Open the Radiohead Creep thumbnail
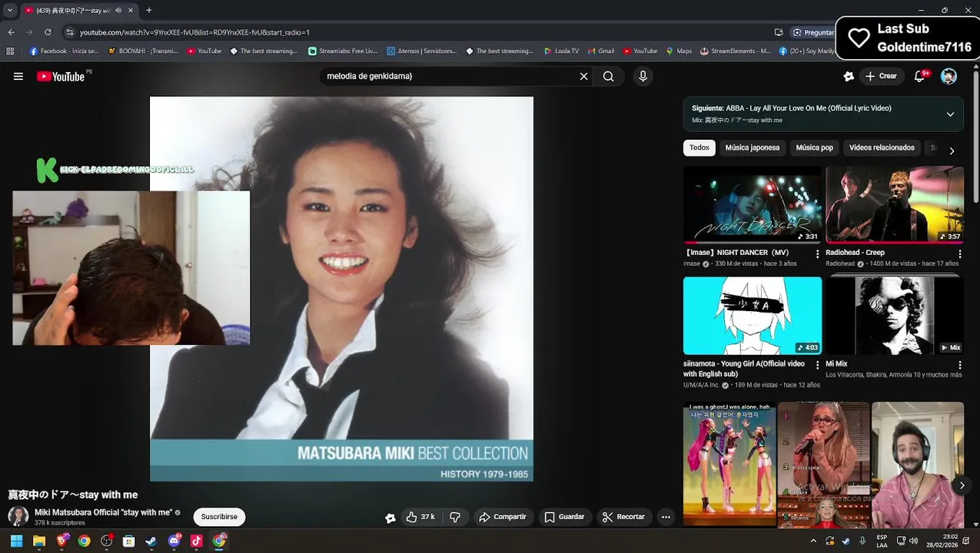Image resolution: width=980 pixels, height=553 pixels. coord(895,204)
